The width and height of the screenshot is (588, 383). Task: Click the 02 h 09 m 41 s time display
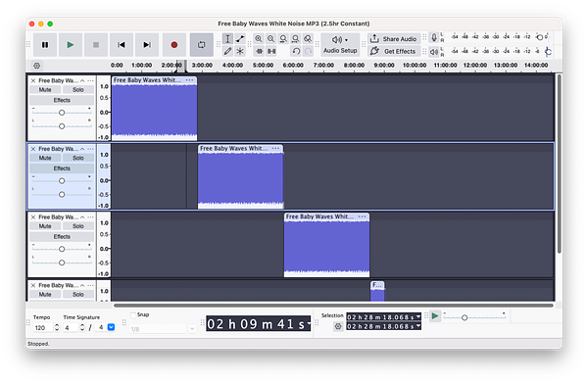(x=259, y=324)
